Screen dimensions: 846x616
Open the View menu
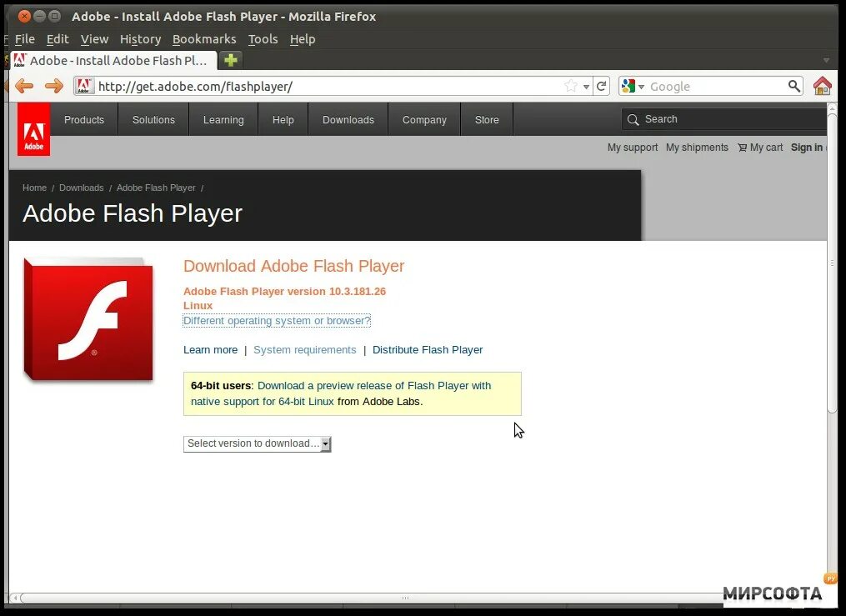click(x=94, y=39)
